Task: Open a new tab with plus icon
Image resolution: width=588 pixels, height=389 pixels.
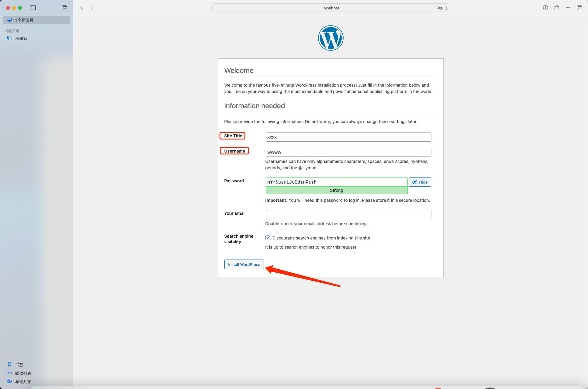Action: [x=568, y=8]
